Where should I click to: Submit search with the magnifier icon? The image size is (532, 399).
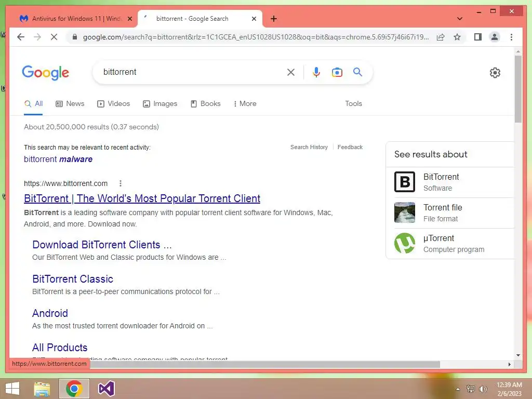(x=357, y=72)
